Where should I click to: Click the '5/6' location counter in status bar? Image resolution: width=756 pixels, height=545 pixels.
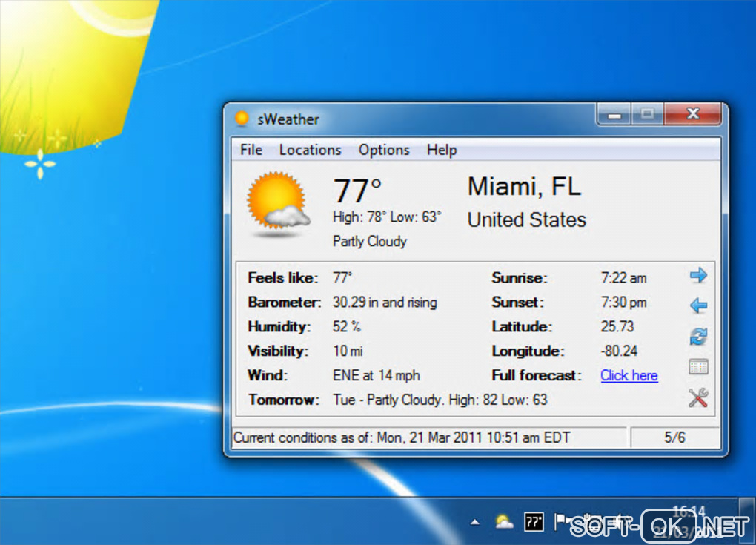[674, 437]
